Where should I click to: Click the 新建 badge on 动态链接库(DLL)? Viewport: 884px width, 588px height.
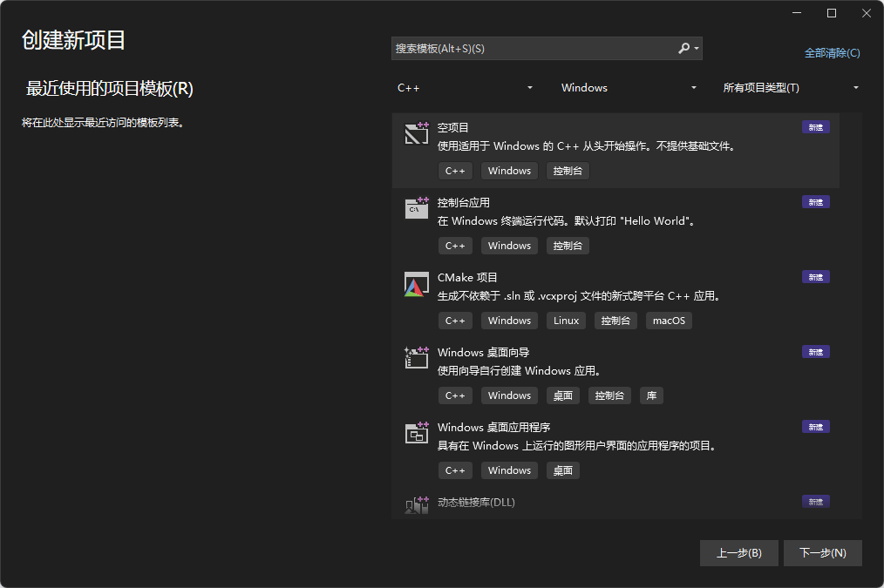coord(816,502)
